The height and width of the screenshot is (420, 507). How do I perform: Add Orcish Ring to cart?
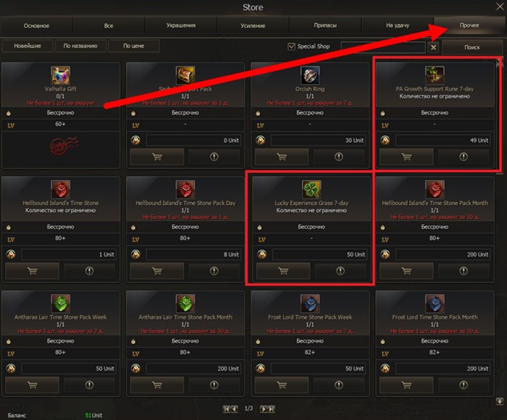tap(282, 157)
